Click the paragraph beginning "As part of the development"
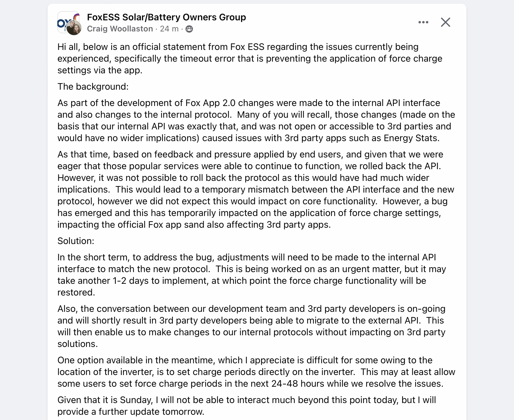Image resolution: width=514 pixels, height=420 pixels. click(x=256, y=120)
